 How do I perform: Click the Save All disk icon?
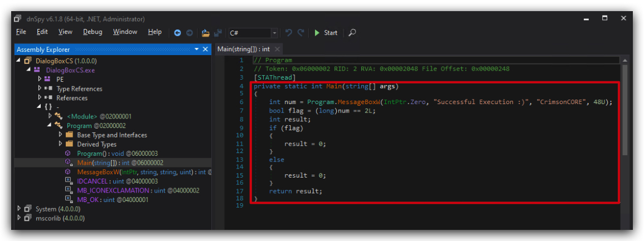tap(218, 33)
